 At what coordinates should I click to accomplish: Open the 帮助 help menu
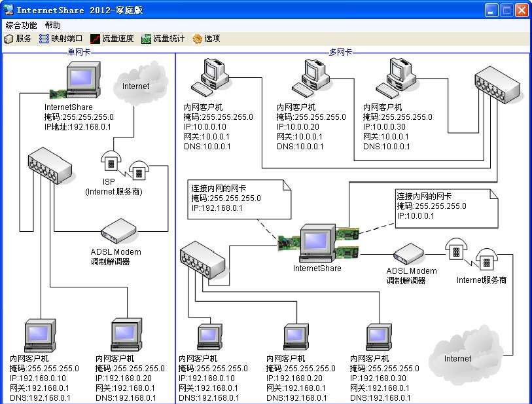tap(52, 24)
